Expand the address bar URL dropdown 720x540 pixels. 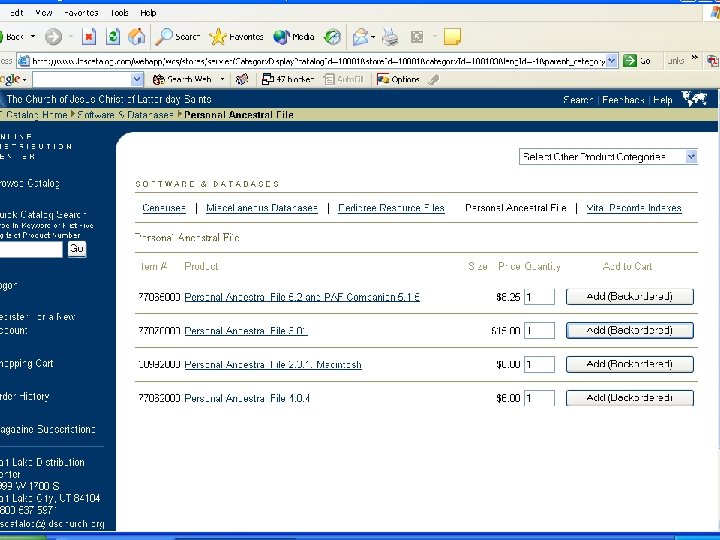tap(611, 61)
